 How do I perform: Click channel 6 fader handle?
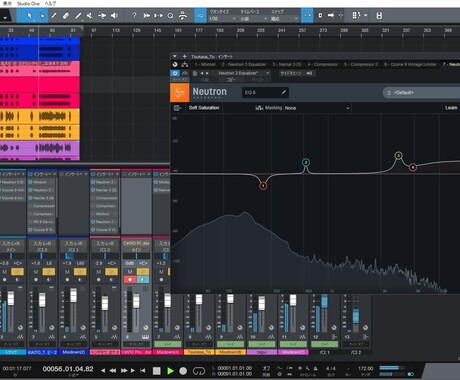[136, 301]
